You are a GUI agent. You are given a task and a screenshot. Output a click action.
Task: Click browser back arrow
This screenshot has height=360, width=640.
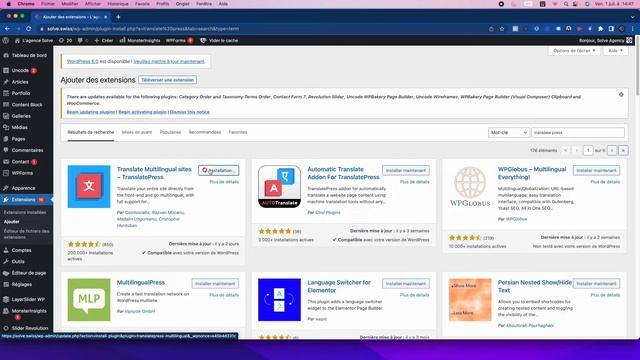point(7,29)
